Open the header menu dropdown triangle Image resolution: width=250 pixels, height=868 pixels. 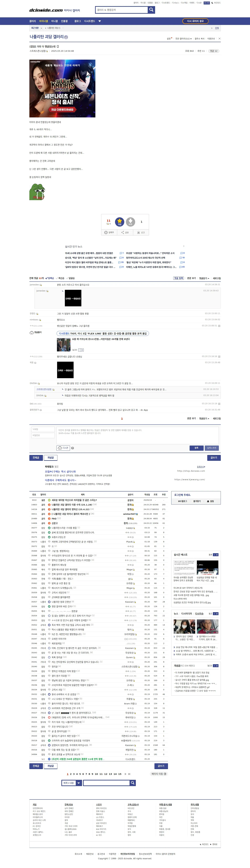(100, 21)
